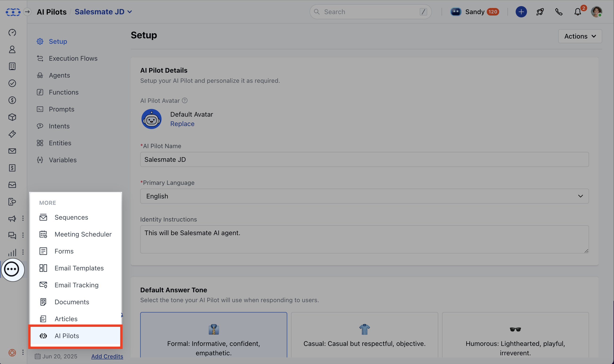The image size is (614, 364).
Task: Click the Replace avatar link
Action: tap(182, 124)
